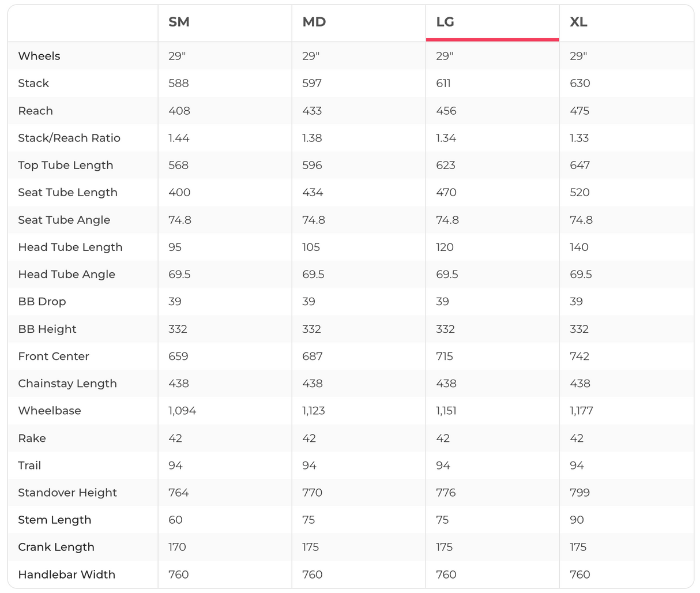
Task: Select the Top Tube Length label
Action: click(66, 165)
